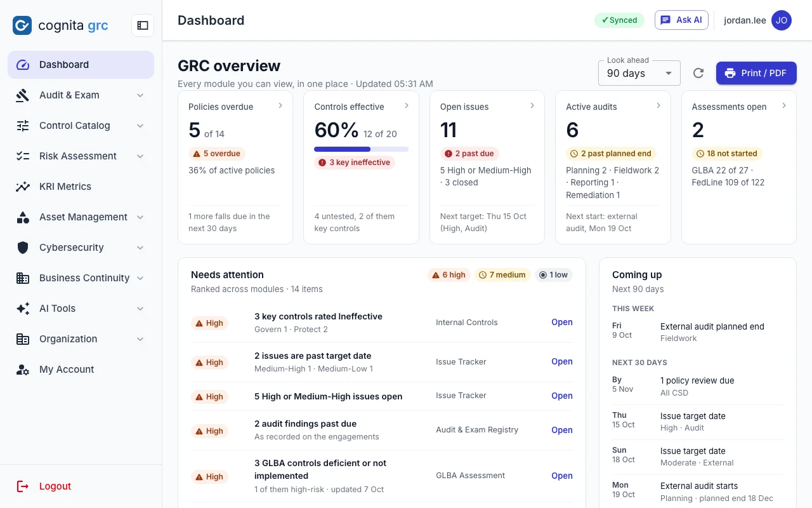Screen dimensions: 812x508
Task: Click the KRI Metrics chart icon
Action: click(x=23, y=187)
